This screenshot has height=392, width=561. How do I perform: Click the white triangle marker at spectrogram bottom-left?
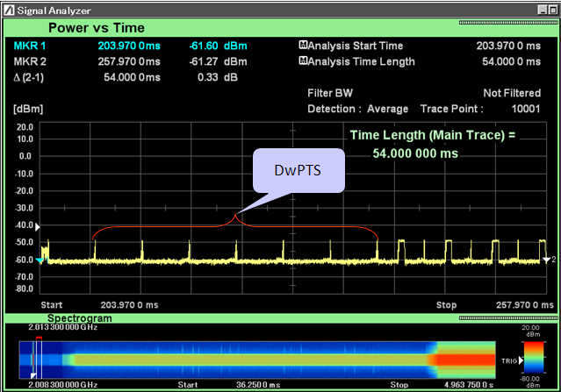(x=33, y=375)
